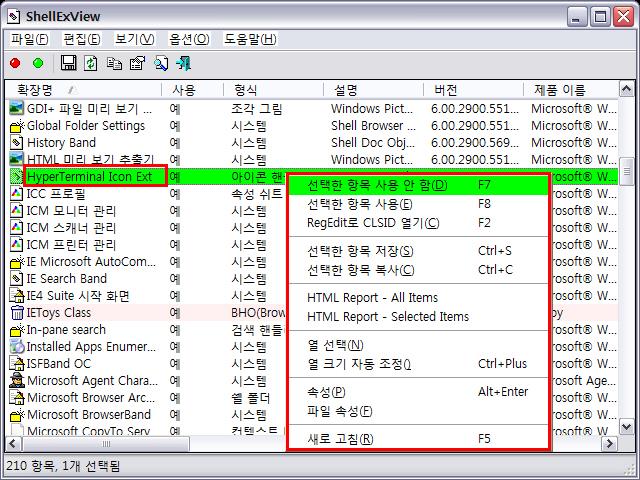Sort by the 설명 column header
The image size is (640, 480).
tap(373, 90)
